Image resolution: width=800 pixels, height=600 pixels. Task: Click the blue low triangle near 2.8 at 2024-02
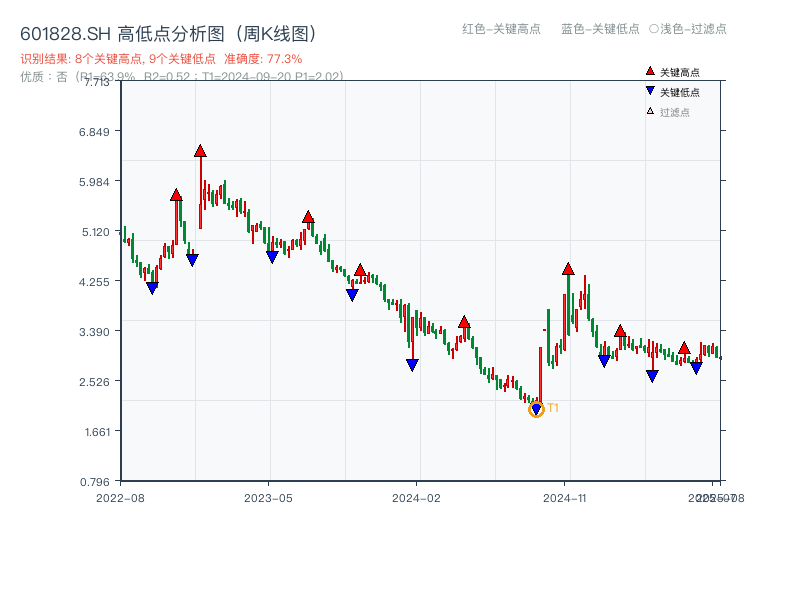coord(412,365)
